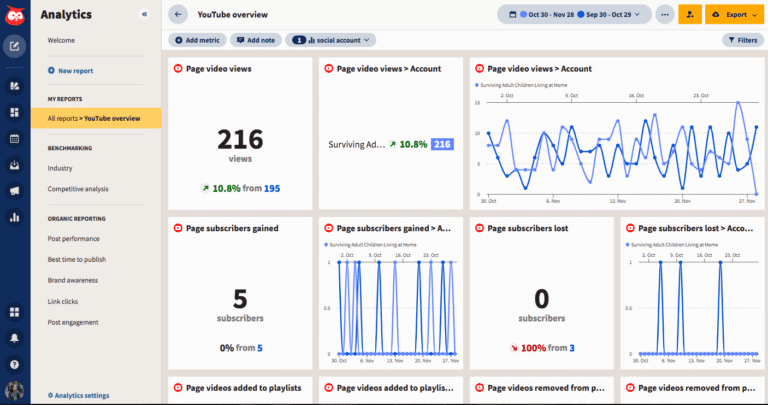
Task: Select Competitive analysis in Benchmarking
Action: (x=78, y=188)
